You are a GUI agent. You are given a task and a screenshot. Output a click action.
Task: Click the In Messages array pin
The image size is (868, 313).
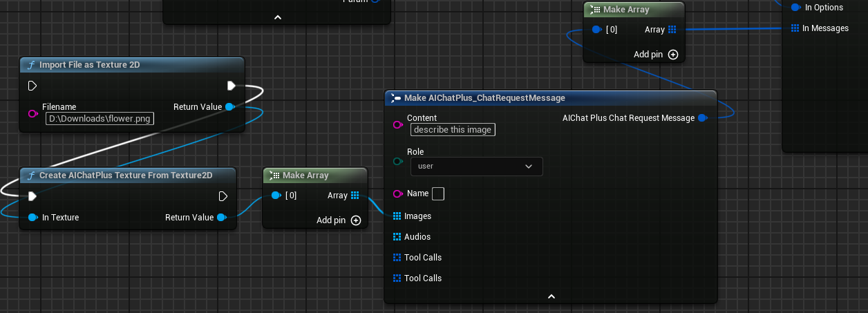click(x=795, y=28)
